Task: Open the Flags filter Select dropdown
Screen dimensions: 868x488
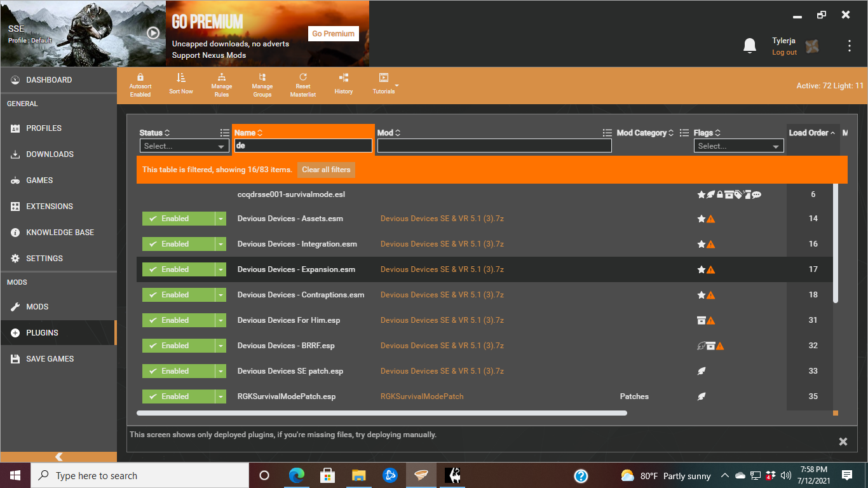Action: pos(738,146)
